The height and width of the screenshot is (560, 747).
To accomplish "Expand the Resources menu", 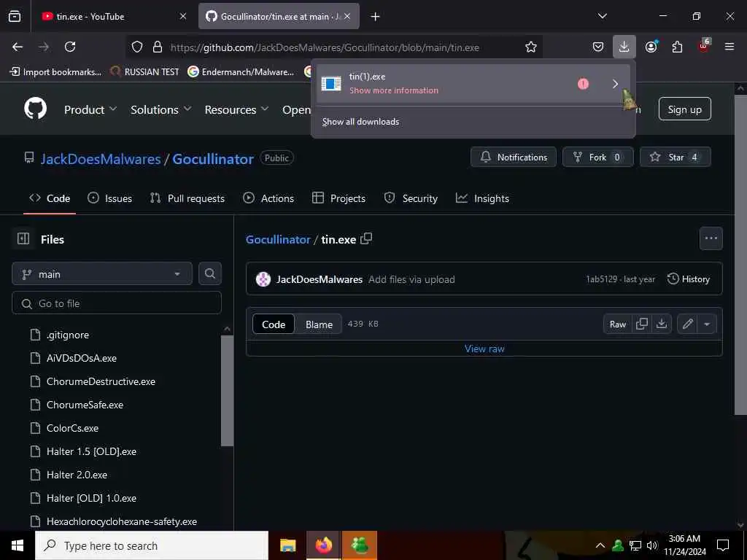I will point(237,109).
